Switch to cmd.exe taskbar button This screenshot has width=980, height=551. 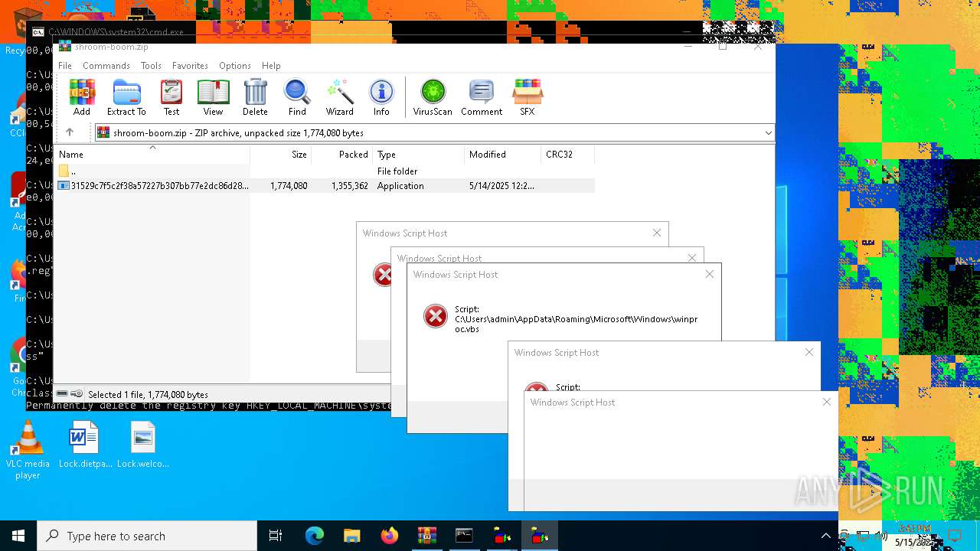(465, 536)
